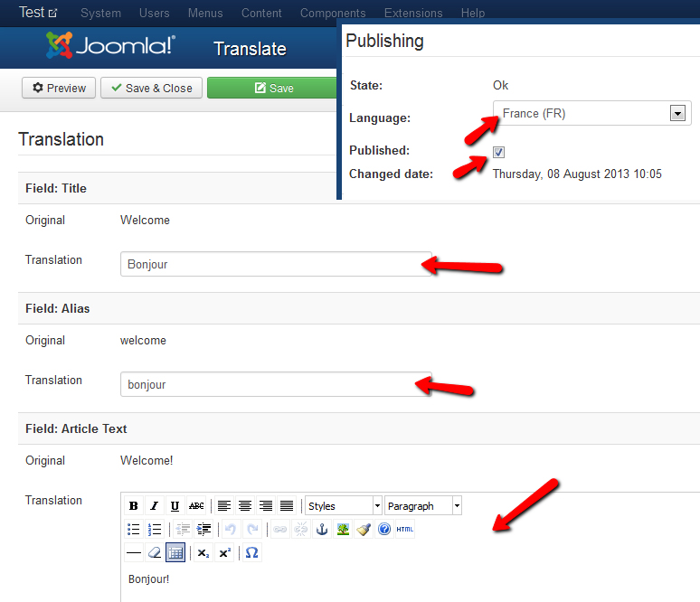Select the original title text Welcome
700x602 pixels.
point(145,220)
